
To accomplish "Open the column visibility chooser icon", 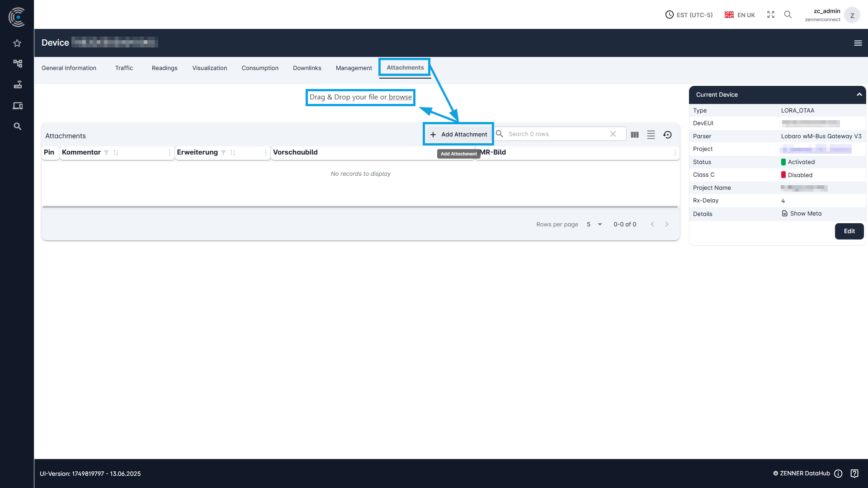I will click(635, 134).
